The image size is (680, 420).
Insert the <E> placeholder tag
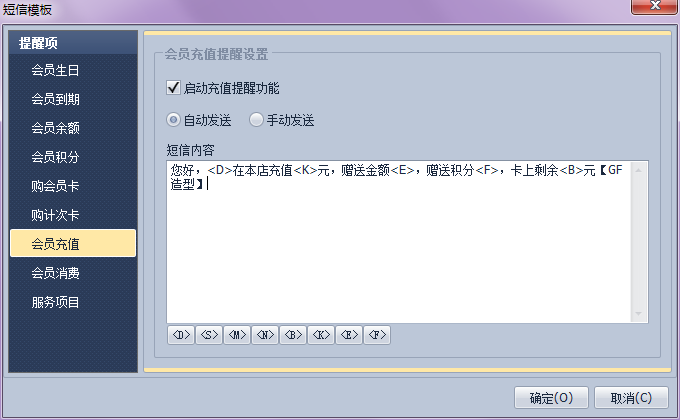point(349,335)
